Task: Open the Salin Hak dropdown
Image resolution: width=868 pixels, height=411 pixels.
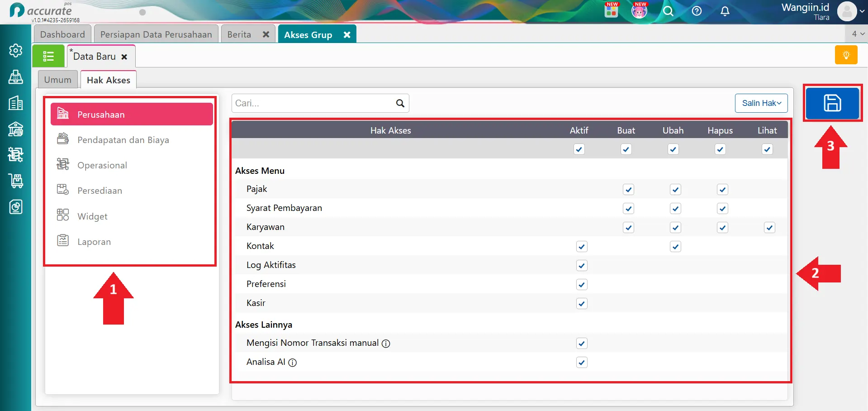Action: (x=761, y=103)
